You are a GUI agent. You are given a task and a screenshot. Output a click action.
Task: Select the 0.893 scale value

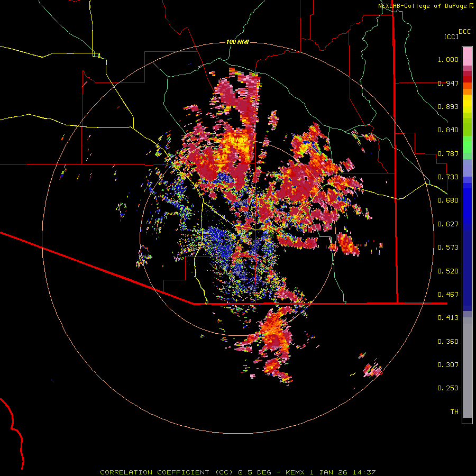click(x=448, y=106)
